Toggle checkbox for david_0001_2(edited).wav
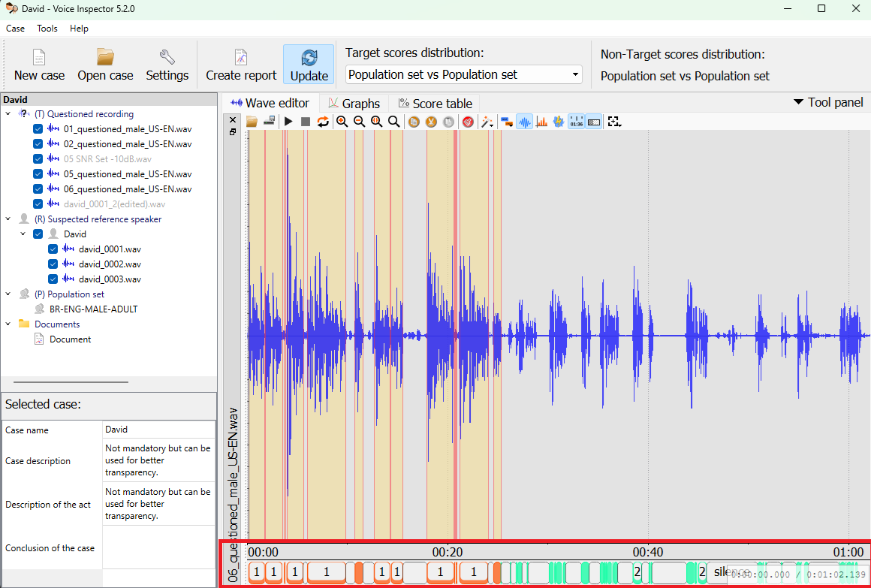Image resolution: width=871 pixels, height=588 pixels. (38, 204)
